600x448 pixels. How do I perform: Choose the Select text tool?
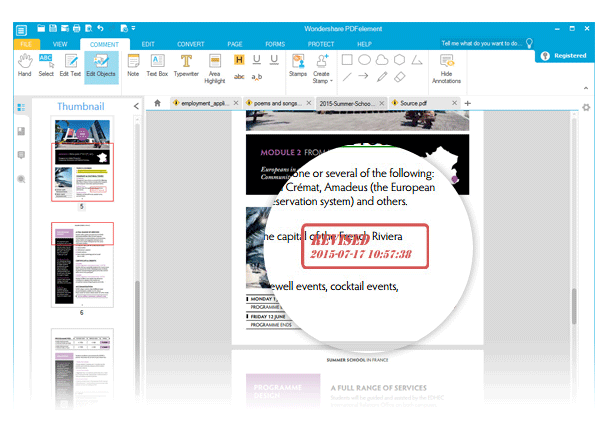click(x=46, y=65)
